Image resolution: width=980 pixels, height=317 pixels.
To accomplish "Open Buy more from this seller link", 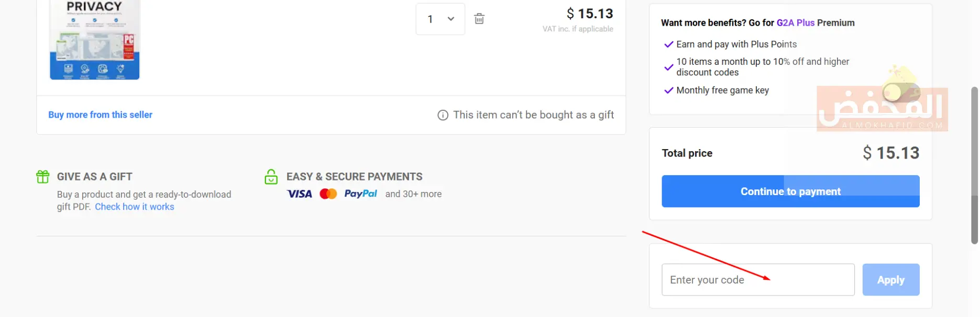I will tap(100, 115).
